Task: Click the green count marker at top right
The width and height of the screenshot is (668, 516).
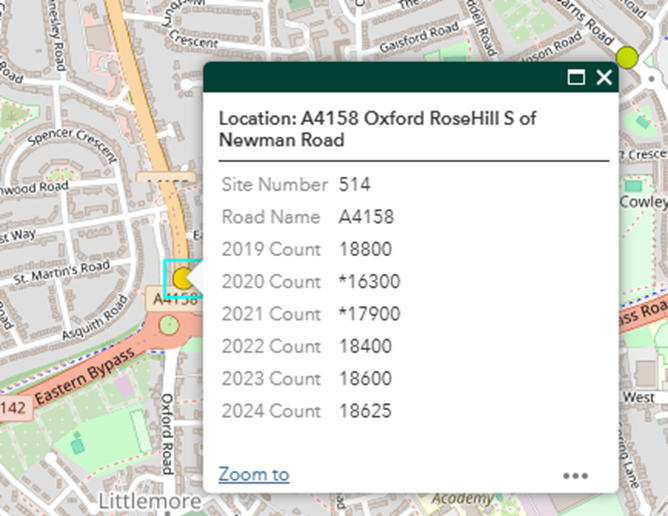Action: 627,57
